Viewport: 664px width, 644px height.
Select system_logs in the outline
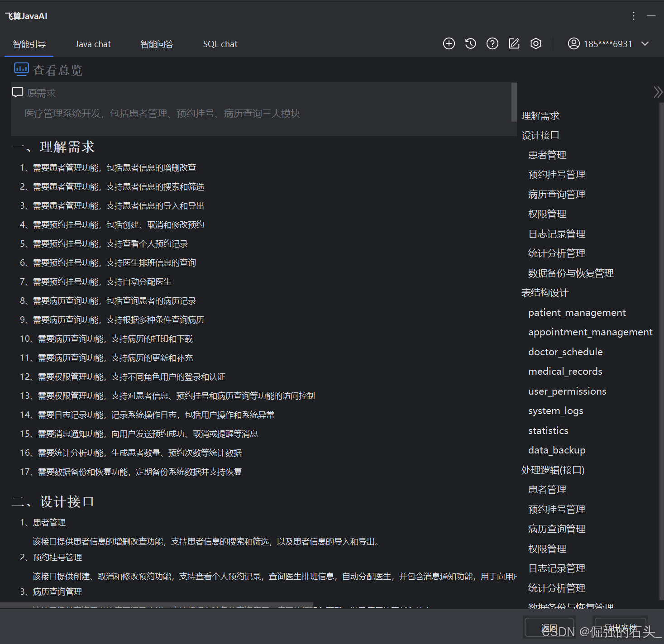click(x=556, y=411)
